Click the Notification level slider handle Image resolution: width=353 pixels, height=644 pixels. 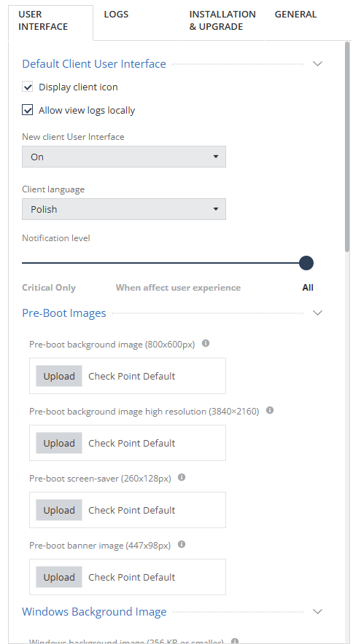306,263
